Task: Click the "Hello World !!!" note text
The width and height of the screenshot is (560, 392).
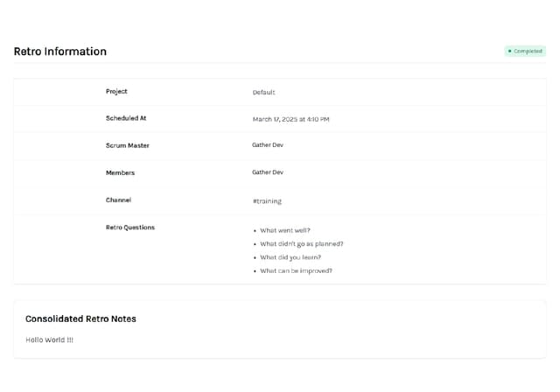Action: click(x=49, y=339)
